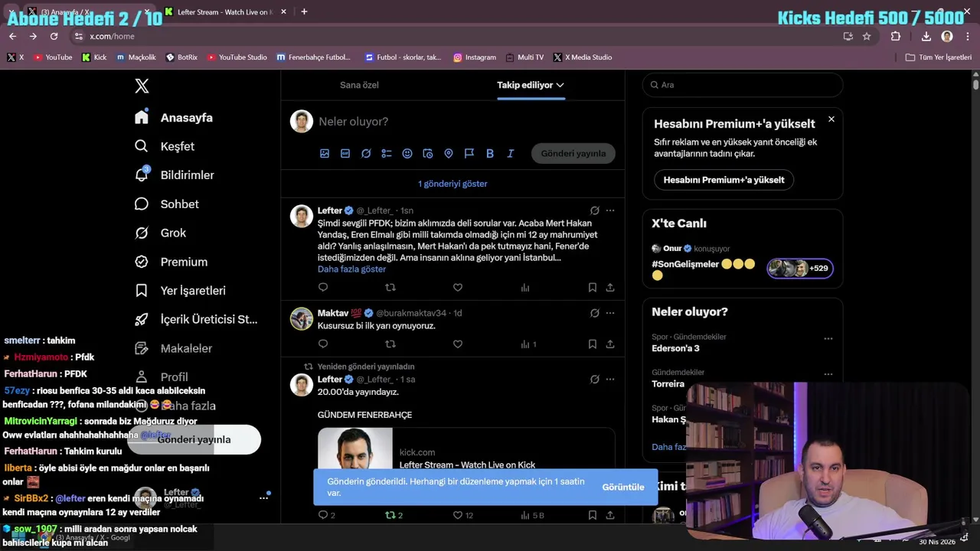Add media image icon in composer
The width and height of the screenshot is (980, 551).
[x=325, y=153]
